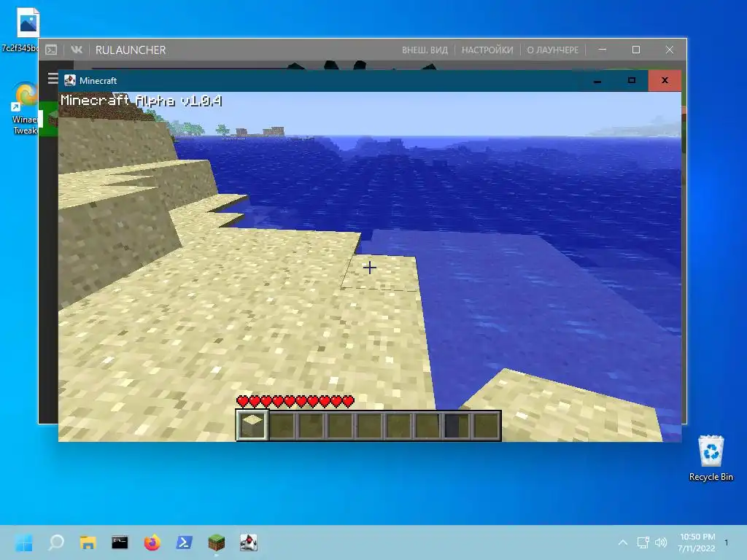The height and width of the screenshot is (560, 747).
Task: Open the Windows Start menu
Action: 24,542
